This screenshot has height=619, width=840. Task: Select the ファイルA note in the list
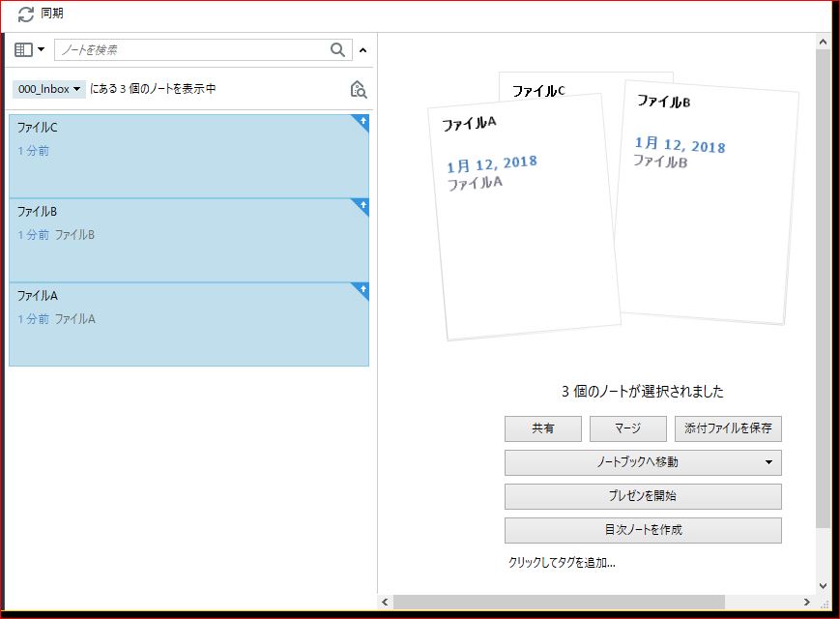(x=188, y=325)
